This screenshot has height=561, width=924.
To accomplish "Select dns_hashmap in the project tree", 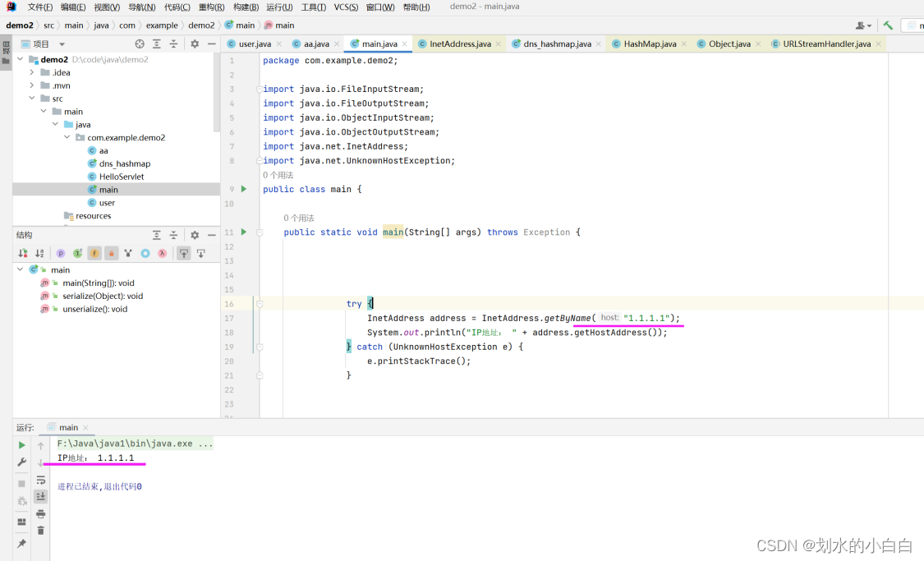I will [125, 163].
